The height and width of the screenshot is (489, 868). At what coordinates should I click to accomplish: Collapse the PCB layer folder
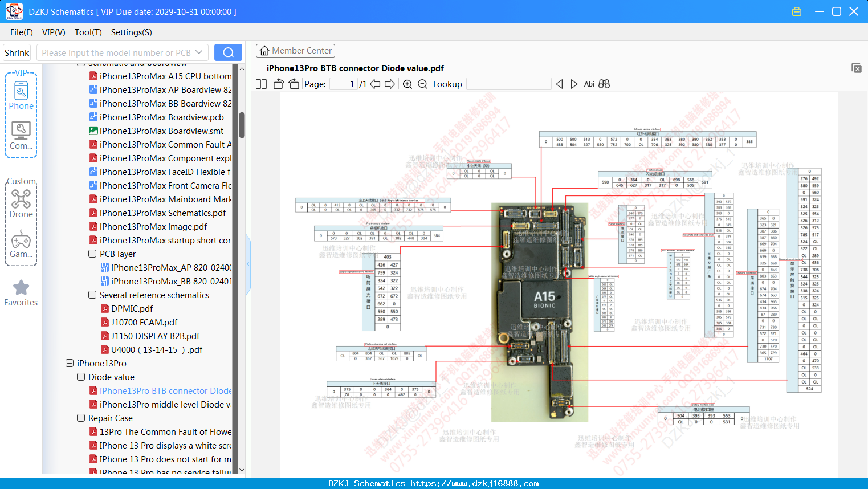(92, 254)
